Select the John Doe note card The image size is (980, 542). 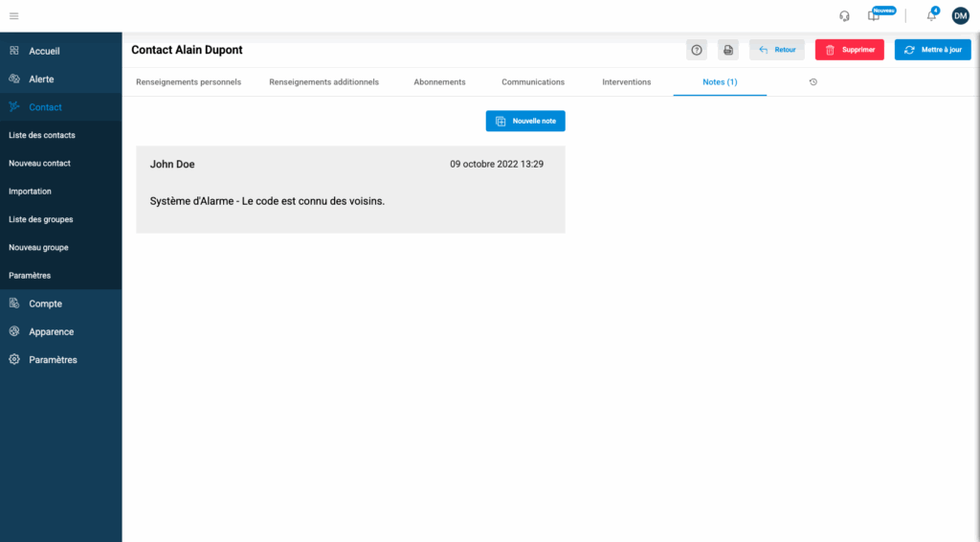coord(350,190)
